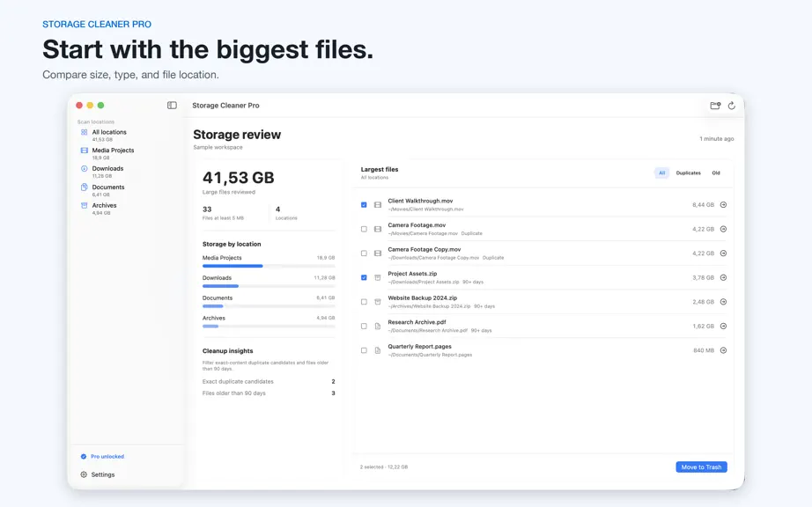This screenshot has height=507, width=812.
Task: Toggle the sidebar visibility icon
Action: point(172,105)
